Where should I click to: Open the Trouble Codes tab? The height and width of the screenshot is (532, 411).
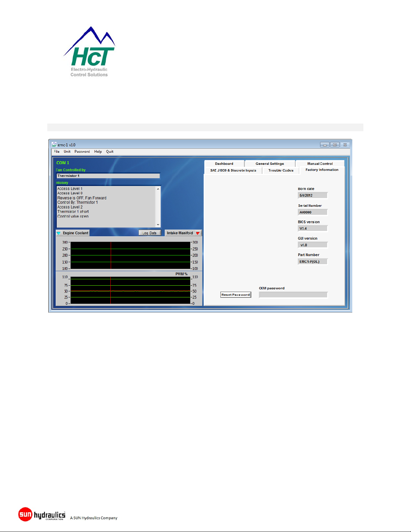click(281, 170)
